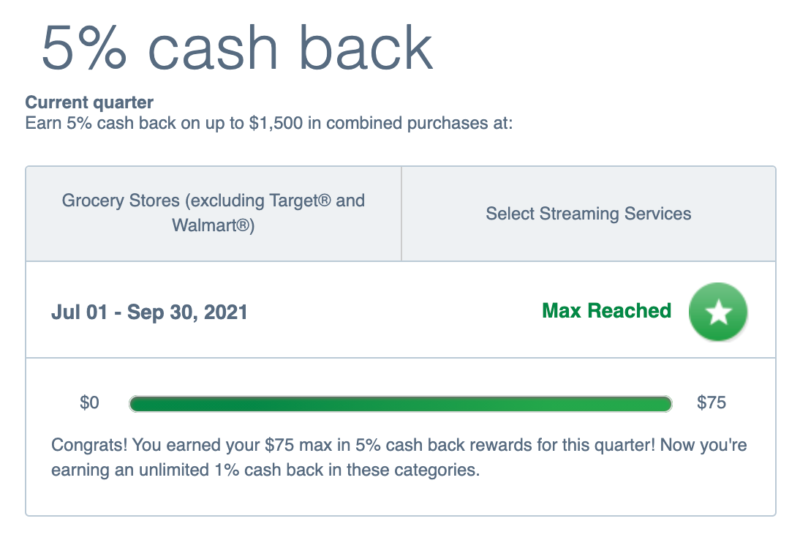The height and width of the screenshot is (543, 800).
Task: Click the "Walmart®)" text in grocery category
Action: [x=214, y=226]
